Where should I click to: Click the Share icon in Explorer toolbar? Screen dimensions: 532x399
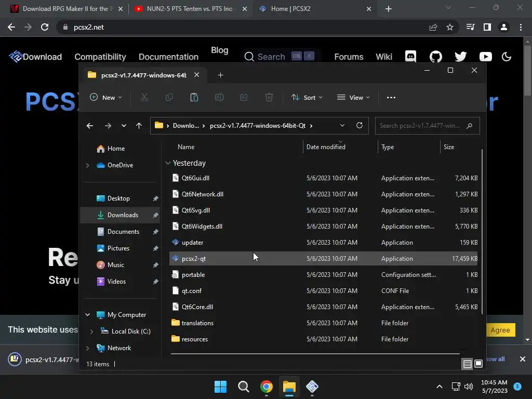[244, 97]
